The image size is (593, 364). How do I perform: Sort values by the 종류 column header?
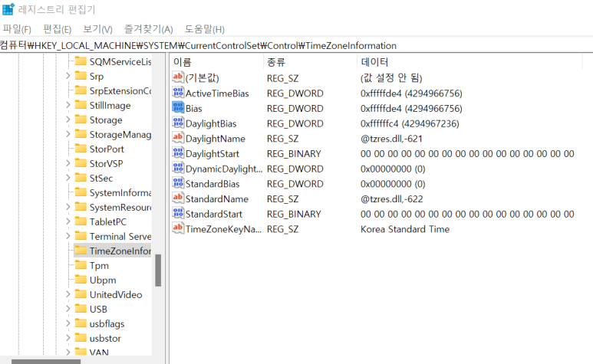click(x=310, y=62)
